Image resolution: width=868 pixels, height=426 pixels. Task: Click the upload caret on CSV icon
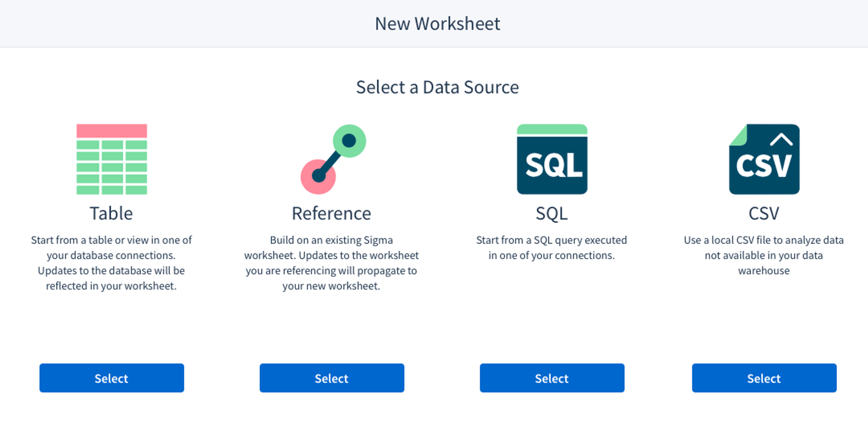pyautogui.click(x=781, y=139)
